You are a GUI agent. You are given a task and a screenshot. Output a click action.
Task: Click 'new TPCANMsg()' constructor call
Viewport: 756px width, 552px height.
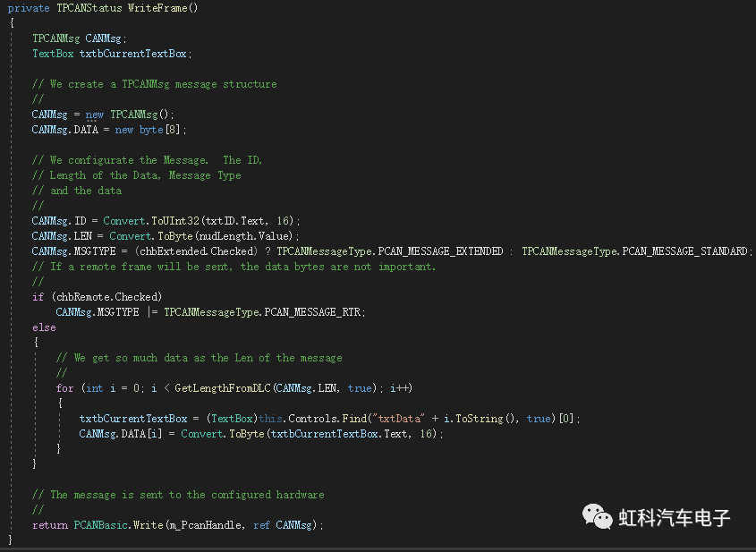coord(129,115)
